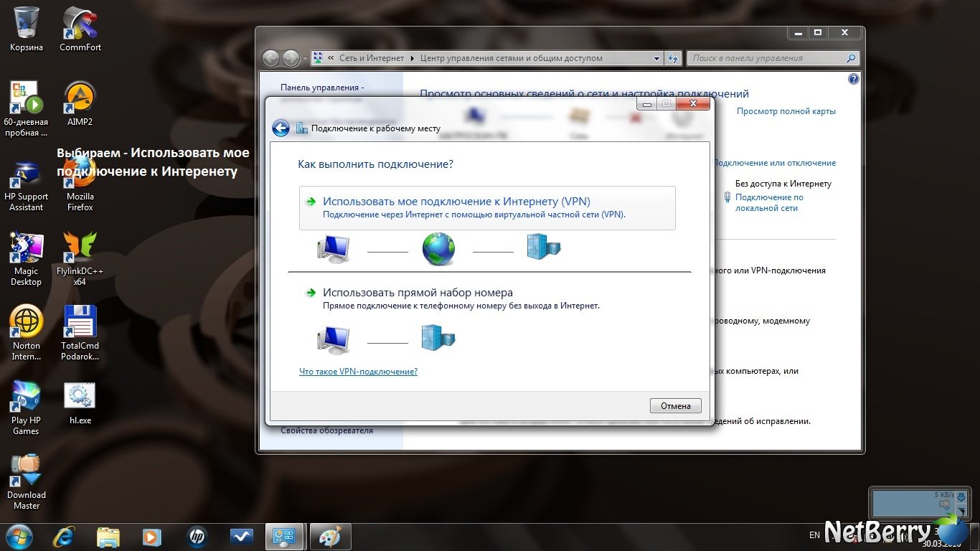
Task: Click the EN language indicator in the tray
Action: (x=814, y=535)
